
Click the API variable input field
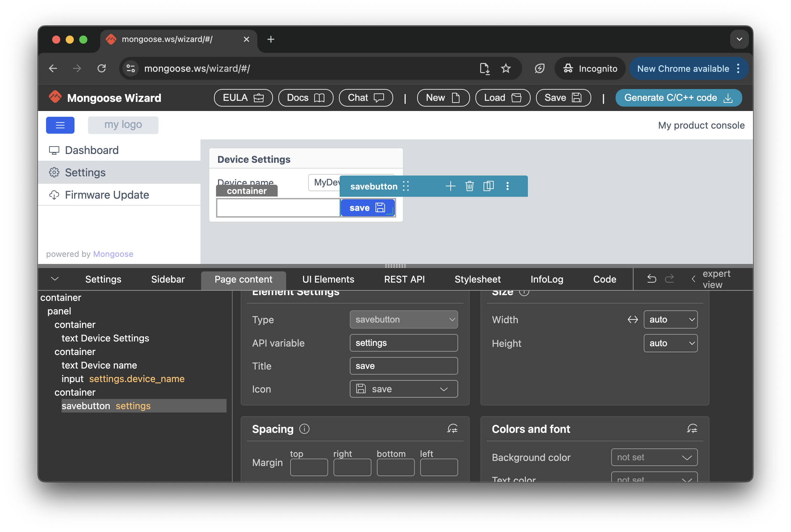[404, 343]
